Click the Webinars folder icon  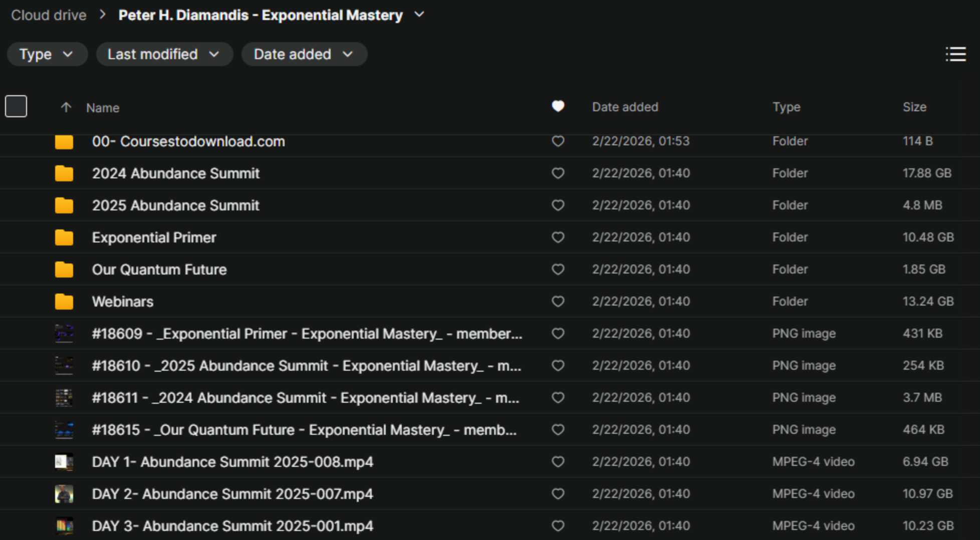tap(64, 301)
